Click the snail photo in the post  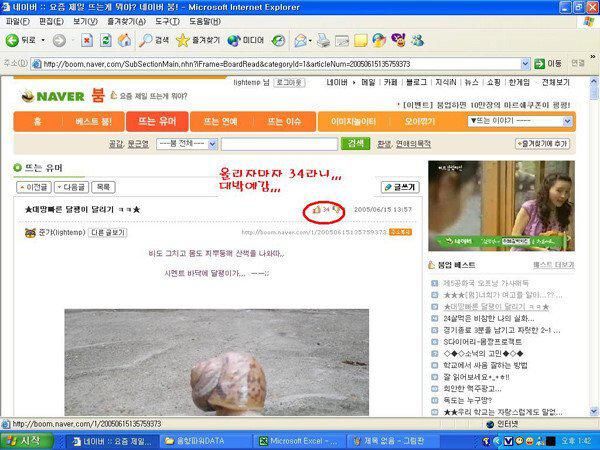point(217,362)
